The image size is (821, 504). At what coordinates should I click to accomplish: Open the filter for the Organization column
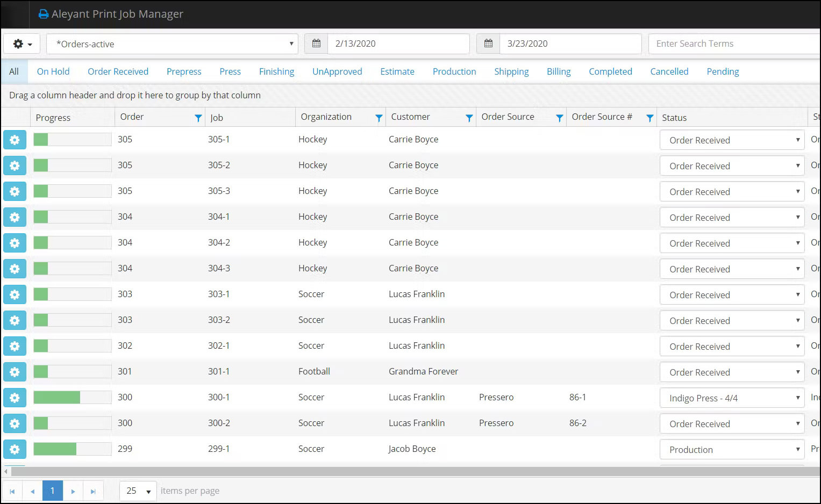click(379, 117)
